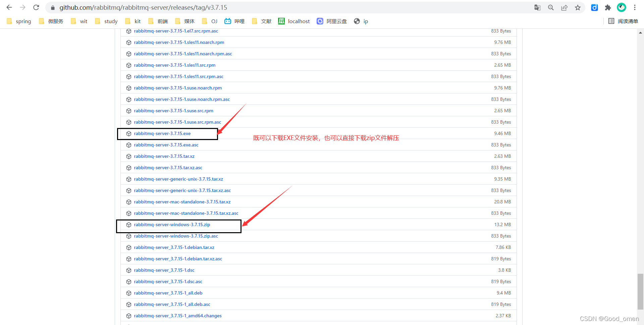The image size is (644, 325).
Task: Go back using browser back arrow
Action: [9, 7]
